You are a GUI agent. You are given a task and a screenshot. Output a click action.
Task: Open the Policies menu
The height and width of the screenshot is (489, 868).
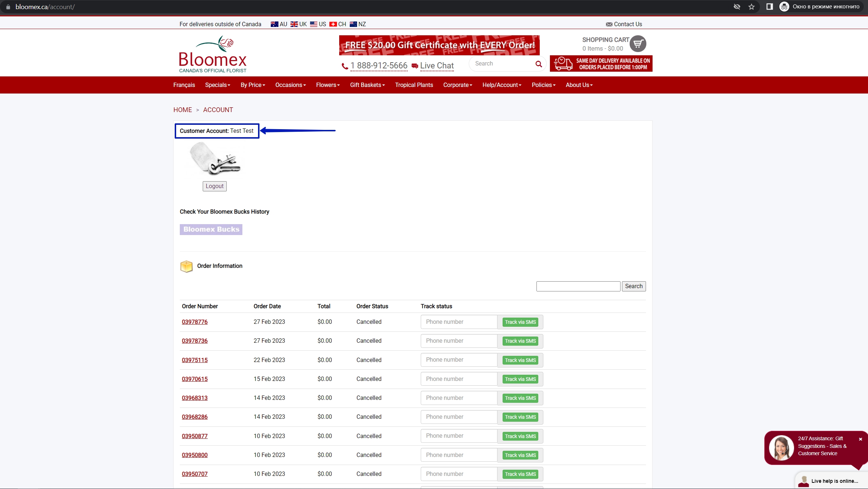point(543,85)
